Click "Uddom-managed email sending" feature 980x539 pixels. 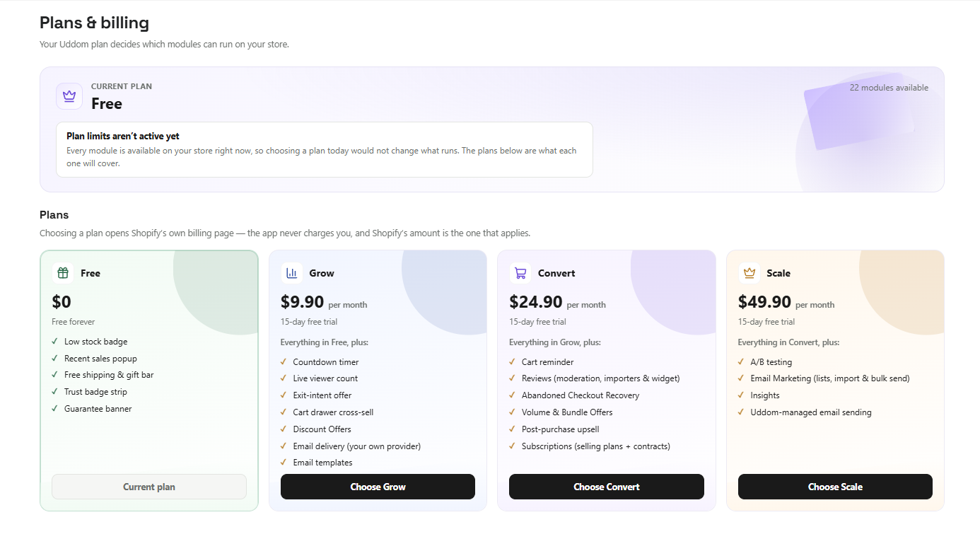coord(811,412)
